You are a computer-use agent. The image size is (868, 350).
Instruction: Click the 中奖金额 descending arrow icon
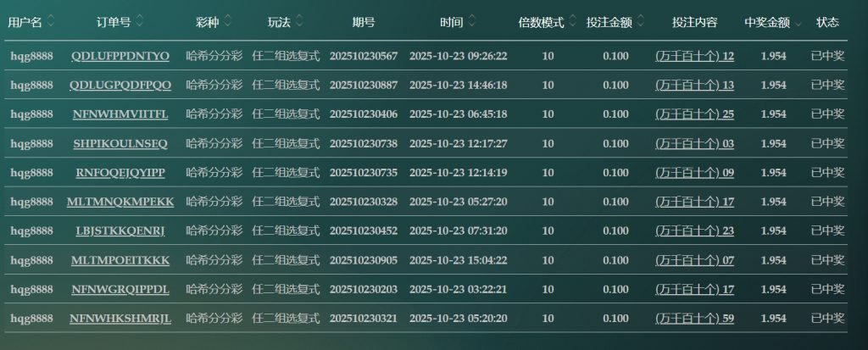click(798, 22)
